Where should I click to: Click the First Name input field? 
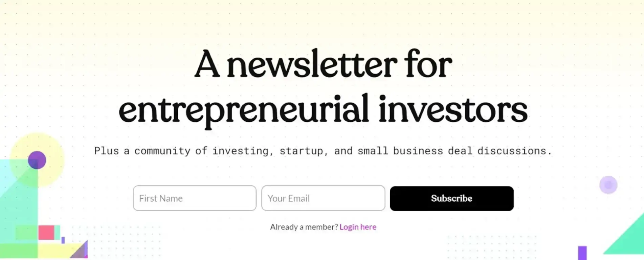pyautogui.click(x=195, y=198)
